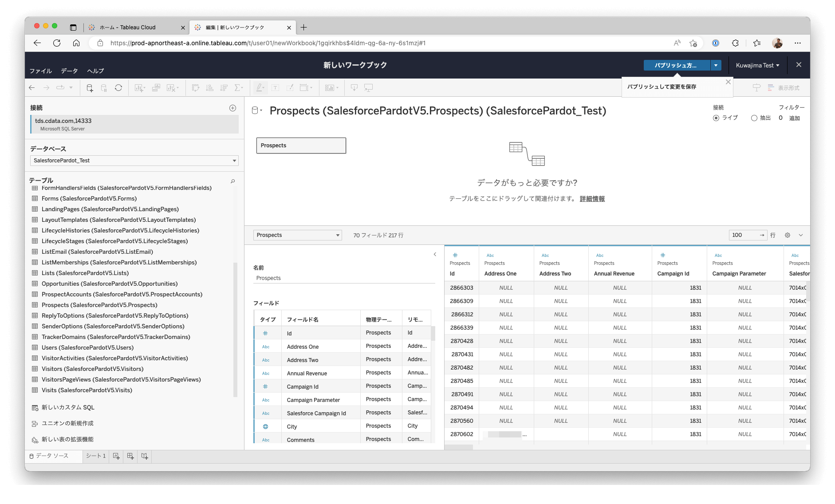Click the undo arrow in the toolbar
Image resolution: width=835 pixels, height=504 pixels.
[32, 88]
